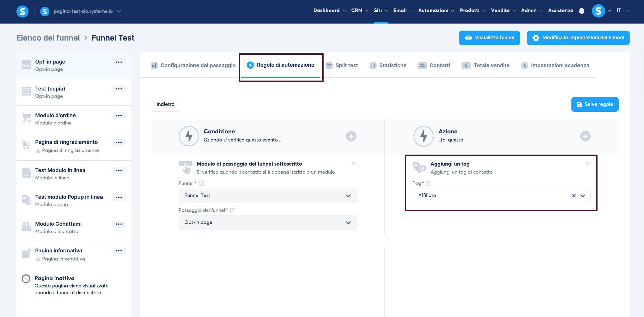Remove the Modulo di passaggio condition
Viewport: 644px width, 317px height.
(x=353, y=163)
